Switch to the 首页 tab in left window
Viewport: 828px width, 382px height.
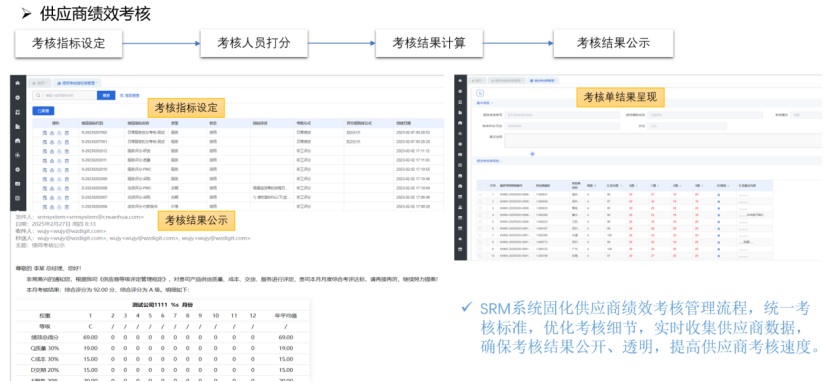(39, 83)
